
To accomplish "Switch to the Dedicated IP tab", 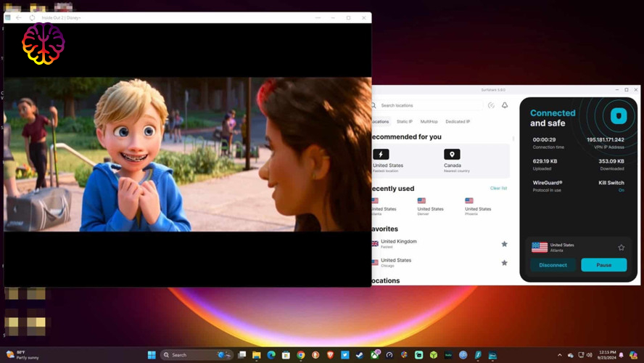I will pyautogui.click(x=458, y=122).
